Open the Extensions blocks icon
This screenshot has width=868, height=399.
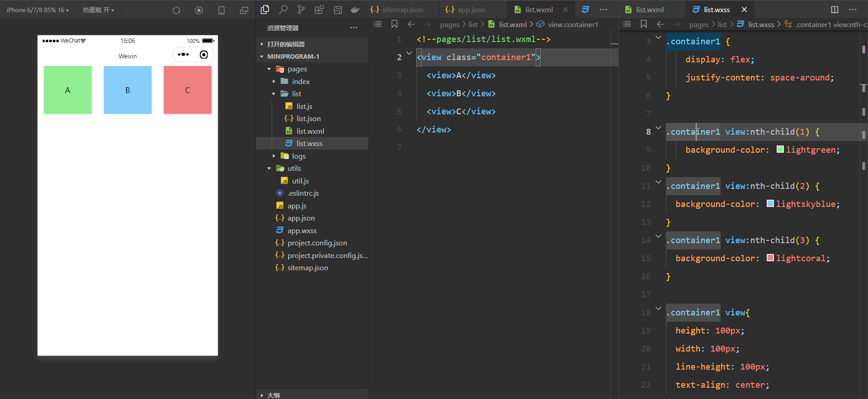coord(319,9)
